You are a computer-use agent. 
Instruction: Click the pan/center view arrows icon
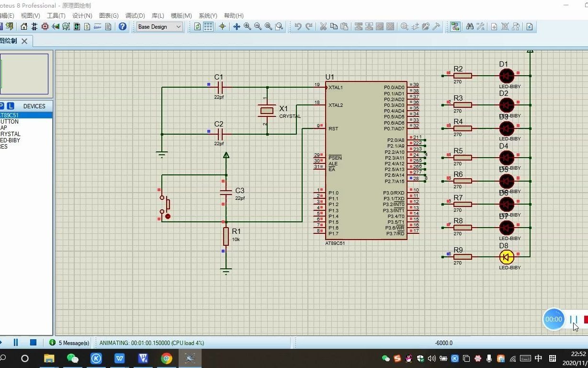(x=237, y=27)
